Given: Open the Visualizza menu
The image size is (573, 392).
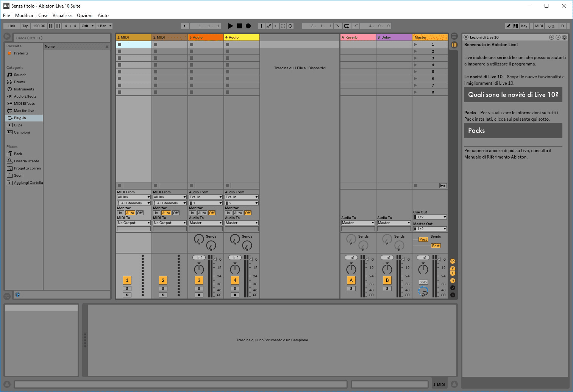Looking at the screenshot, I should point(62,16).
